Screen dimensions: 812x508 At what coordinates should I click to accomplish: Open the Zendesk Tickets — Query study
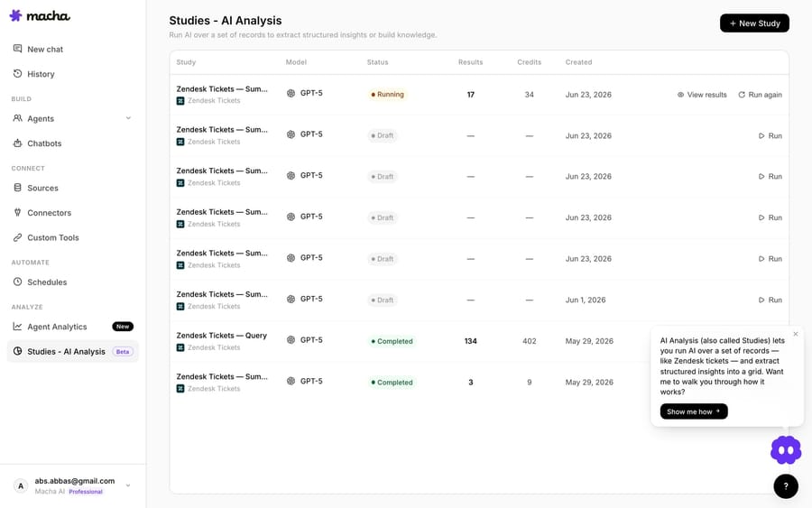coord(222,336)
